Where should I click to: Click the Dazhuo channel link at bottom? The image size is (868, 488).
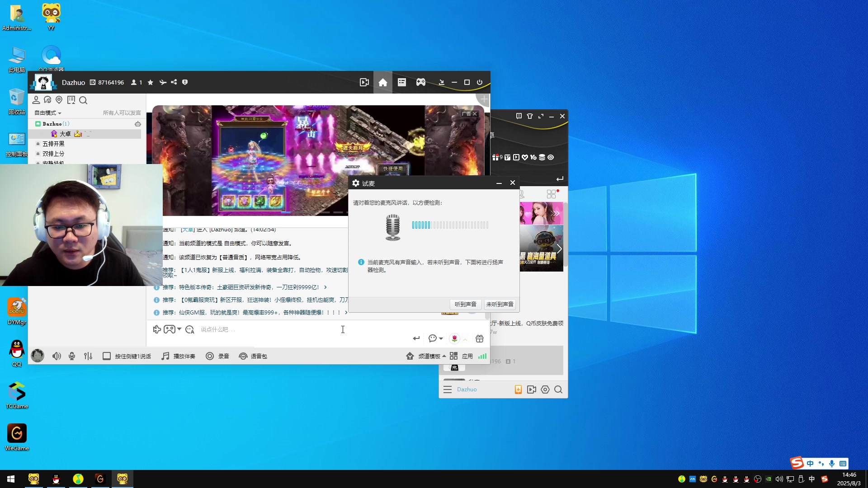(467, 389)
